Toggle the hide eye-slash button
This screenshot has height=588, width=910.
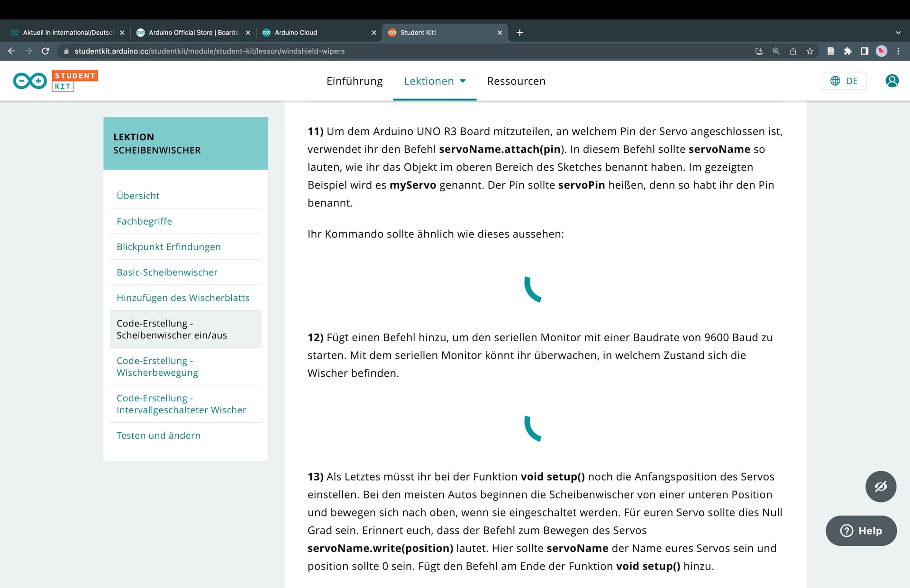(881, 487)
